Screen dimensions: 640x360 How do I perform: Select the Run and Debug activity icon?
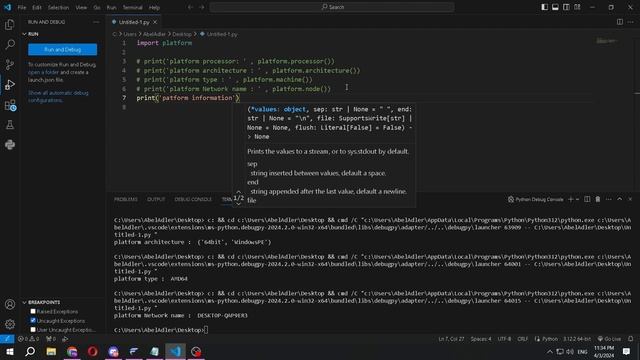click(x=10, y=84)
